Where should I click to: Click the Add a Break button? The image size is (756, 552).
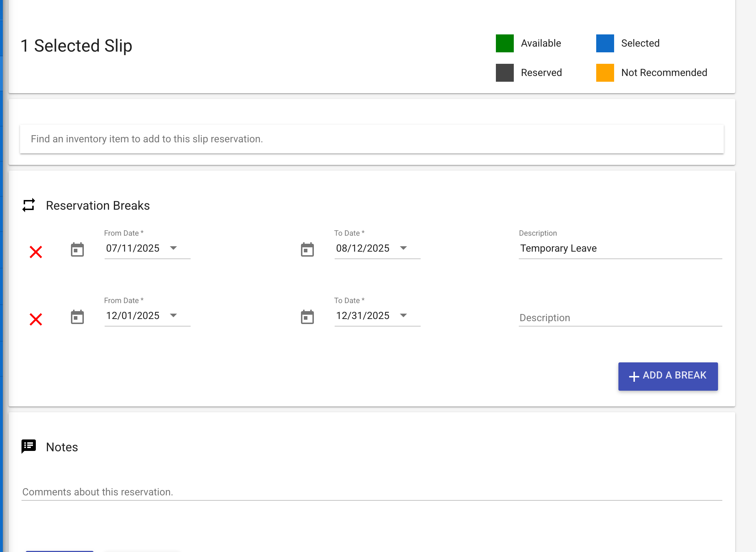click(x=668, y=376)
